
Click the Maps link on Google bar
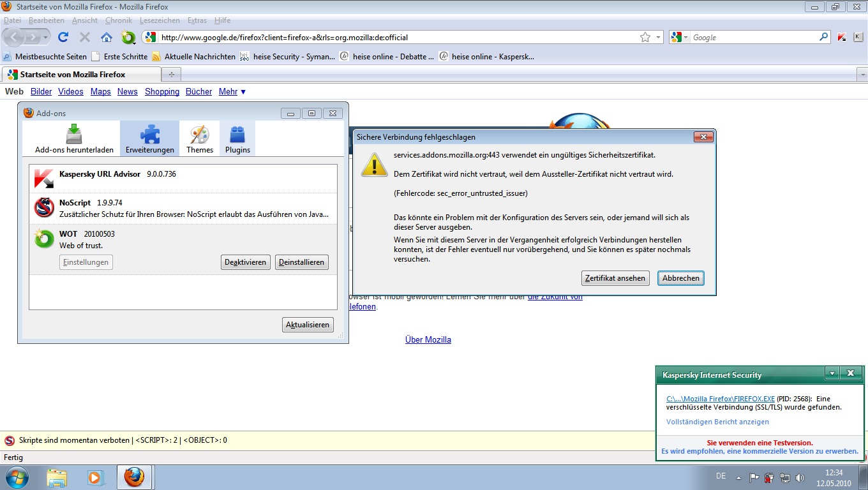point(101,92)
